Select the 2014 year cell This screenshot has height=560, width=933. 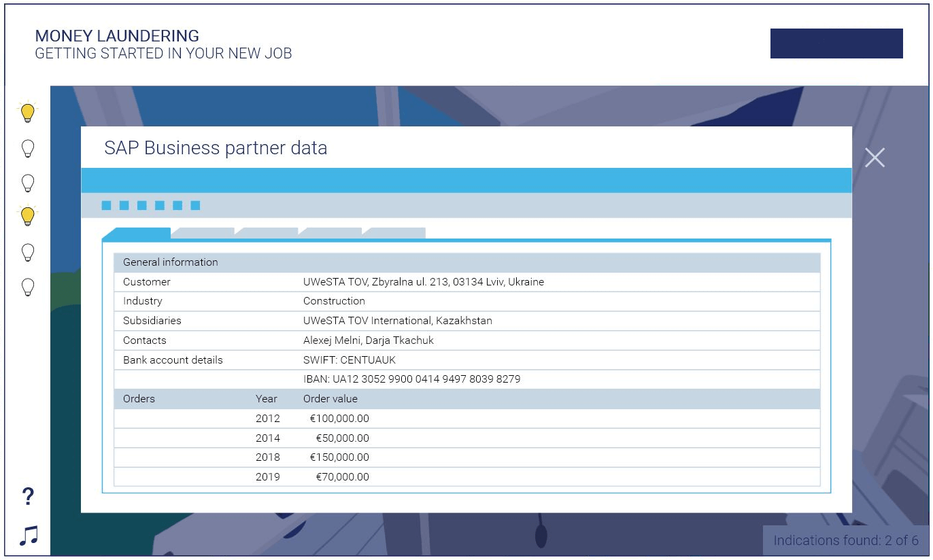click(x=268, y=438)
